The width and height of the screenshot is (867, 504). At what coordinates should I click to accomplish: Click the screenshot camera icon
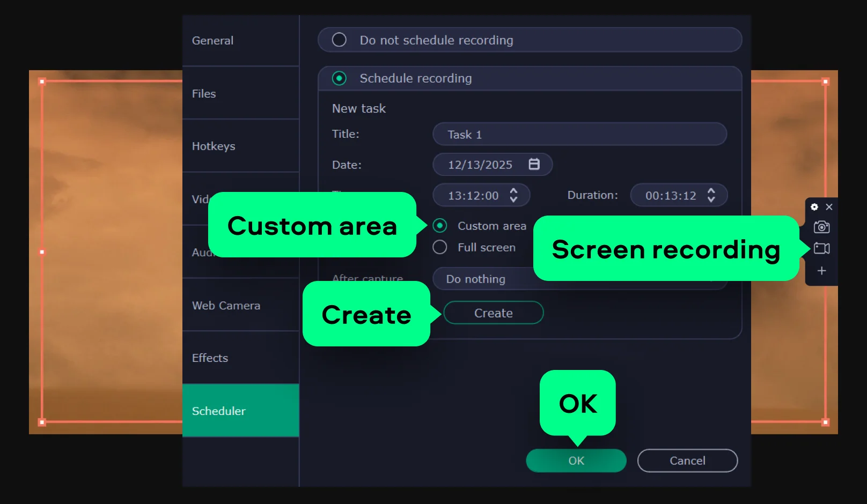821,227
